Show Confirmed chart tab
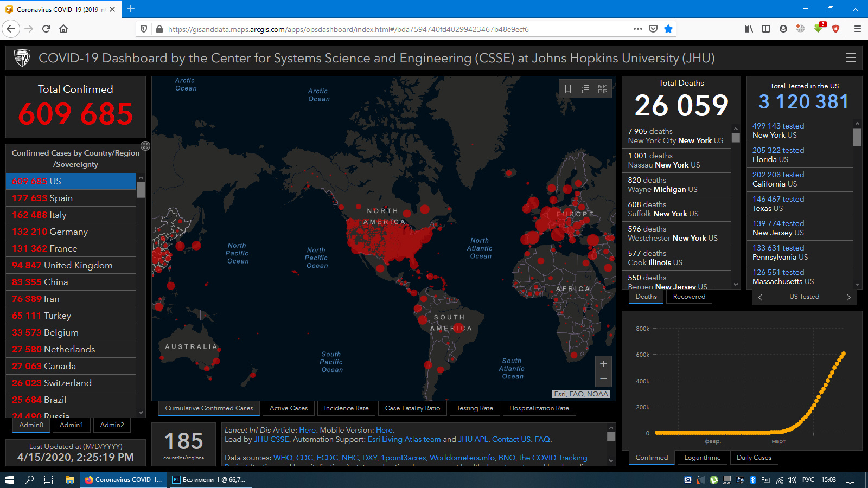Image resolution: width=868 pixels, height=488 pixels. (x=652, y=458)
